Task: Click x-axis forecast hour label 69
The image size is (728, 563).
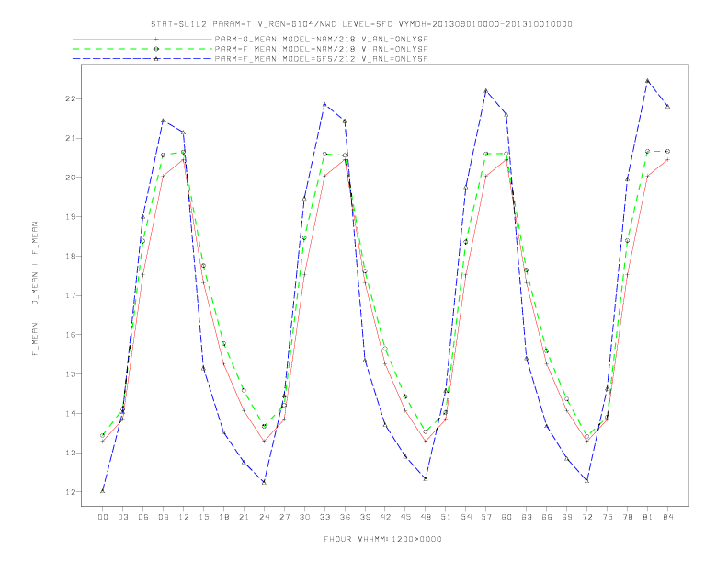Action: [x=567, y=517]
